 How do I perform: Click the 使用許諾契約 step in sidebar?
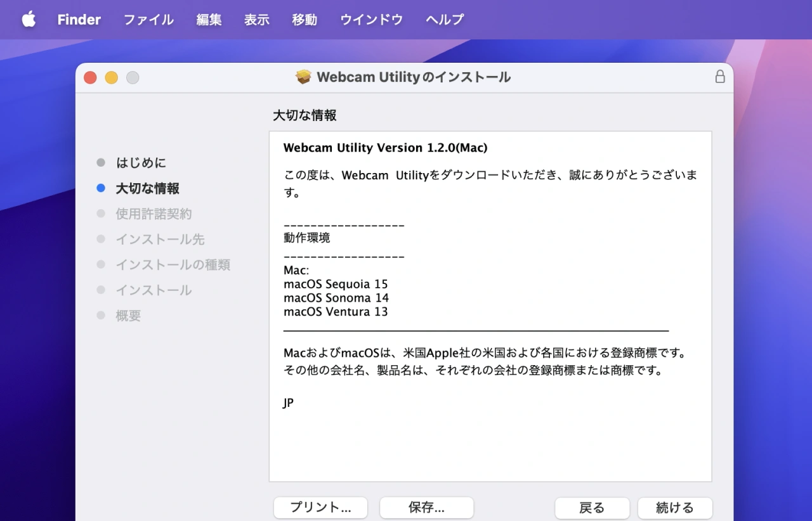tap(154, 214)
